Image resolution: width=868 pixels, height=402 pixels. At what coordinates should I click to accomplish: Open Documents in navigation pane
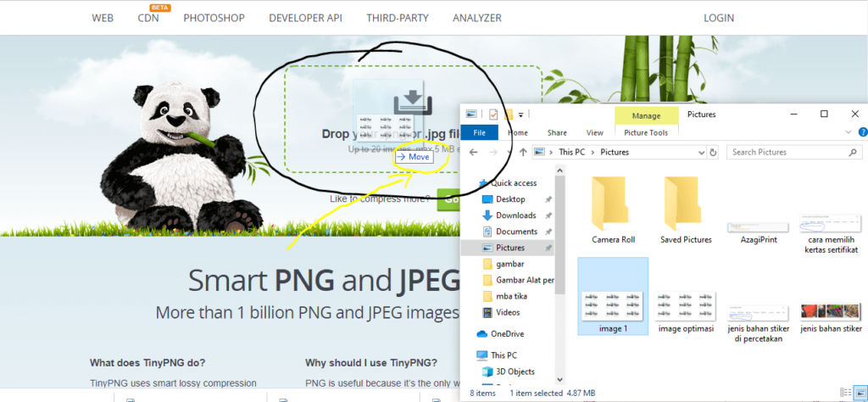click(x=516, y=231)
